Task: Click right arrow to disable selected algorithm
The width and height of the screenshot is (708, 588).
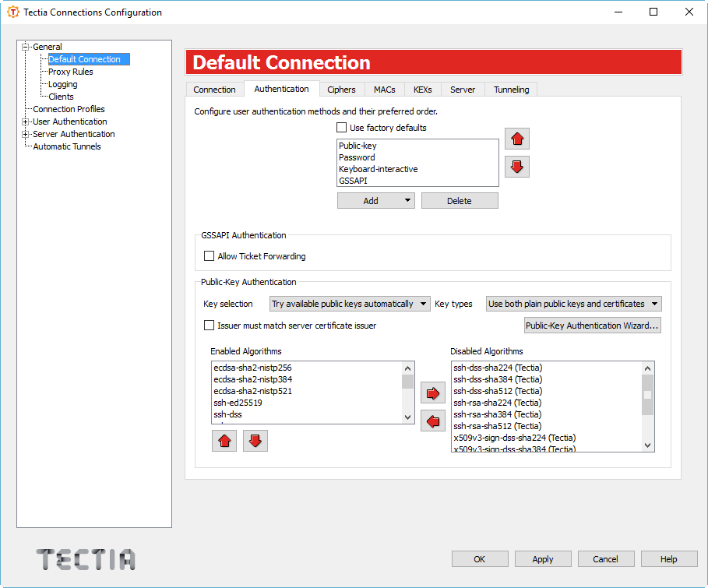Action: point(433,393)
